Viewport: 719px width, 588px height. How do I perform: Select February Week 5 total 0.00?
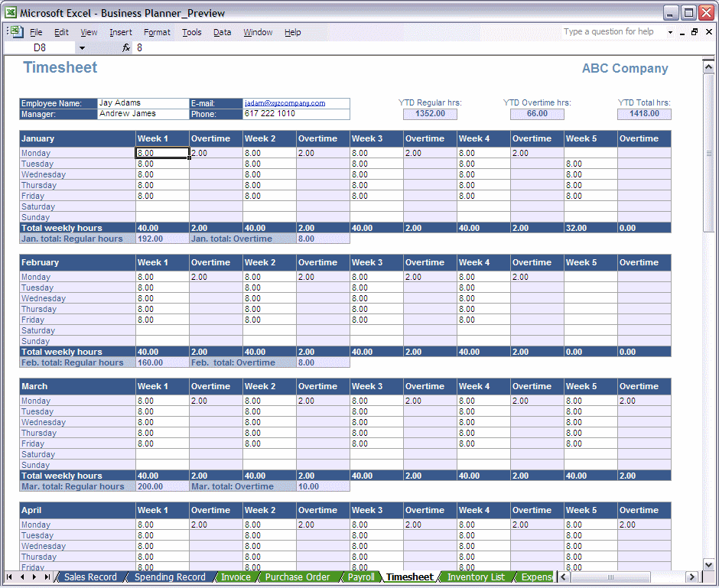pyautogui.click(x=590, y=352)
